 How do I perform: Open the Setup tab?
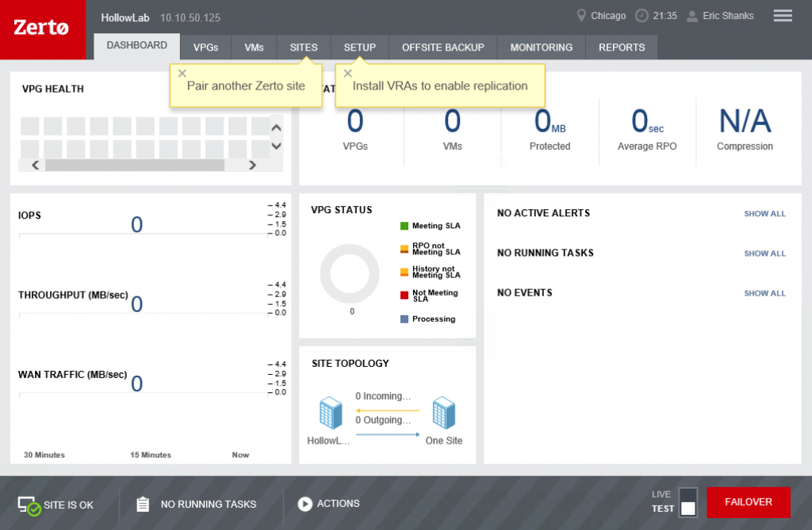point(359,48)
